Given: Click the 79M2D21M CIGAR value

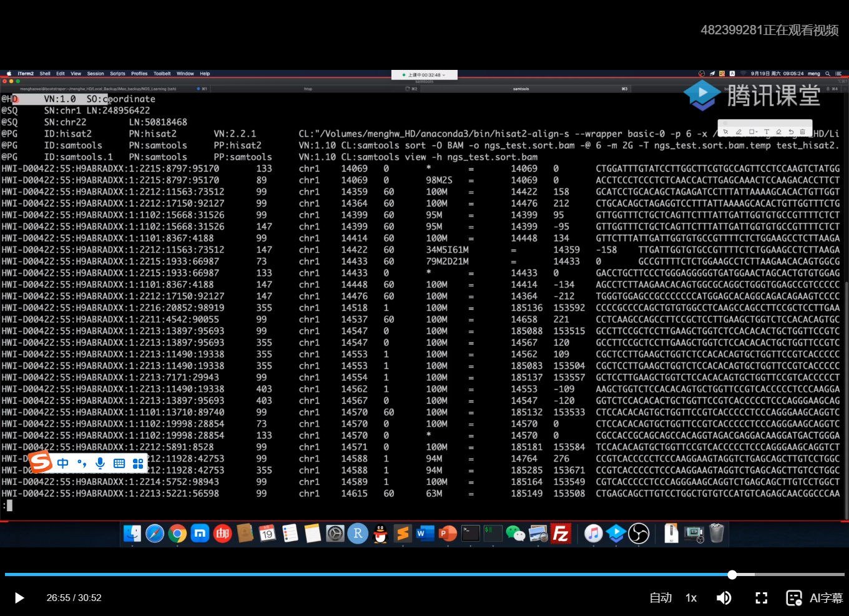Looking at the screenshot, I should [x=447, y=262].
